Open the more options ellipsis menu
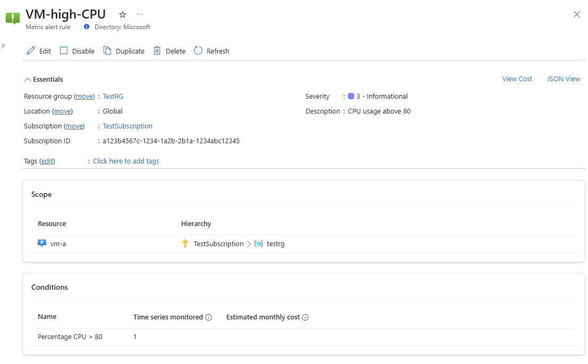The image size is (588, 364). (x=139, y=14)
